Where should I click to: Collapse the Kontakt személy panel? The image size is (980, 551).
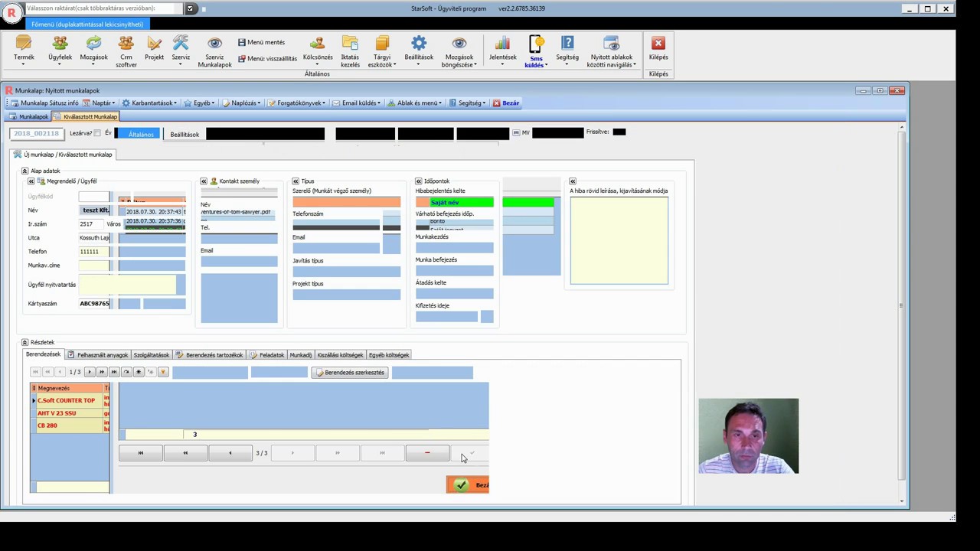pos(204,181)
